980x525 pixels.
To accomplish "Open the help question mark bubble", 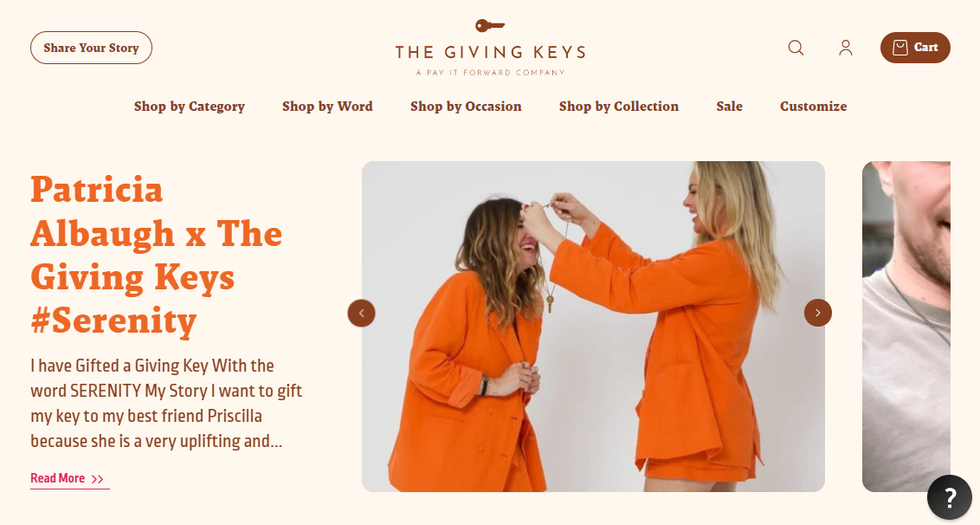I will (x=950, y=498).
